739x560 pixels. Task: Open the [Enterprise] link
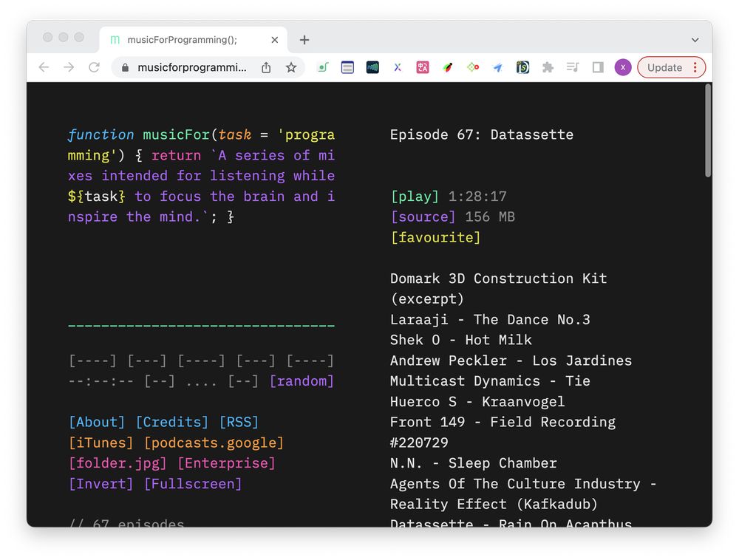point(226,463)
